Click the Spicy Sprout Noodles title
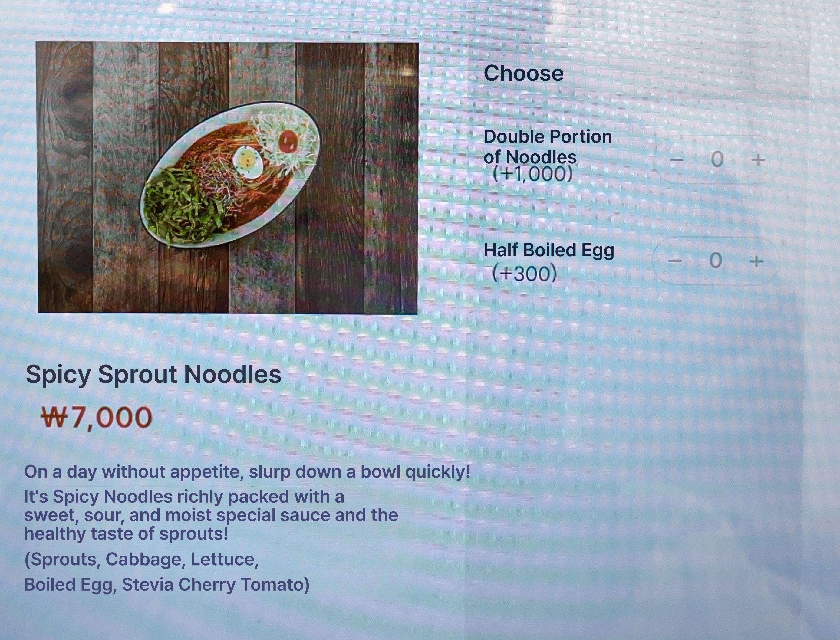This screenshot has height=640, width=840. (x=153, y=375)
